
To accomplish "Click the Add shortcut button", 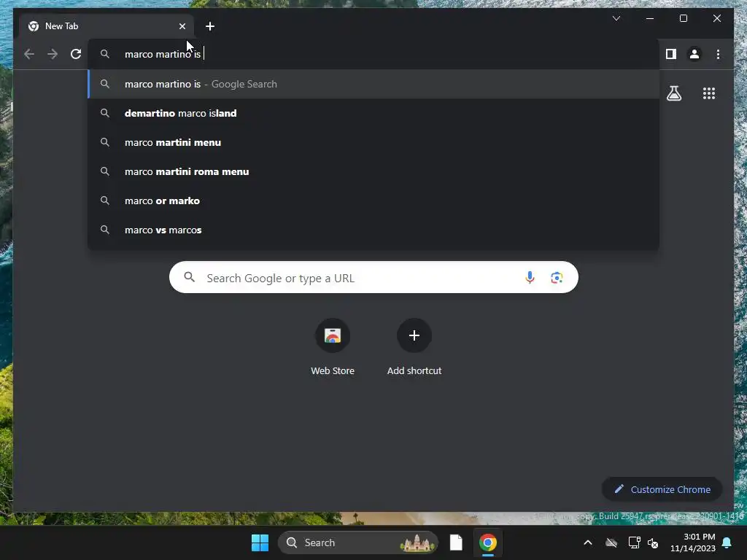I will [414, 347].
